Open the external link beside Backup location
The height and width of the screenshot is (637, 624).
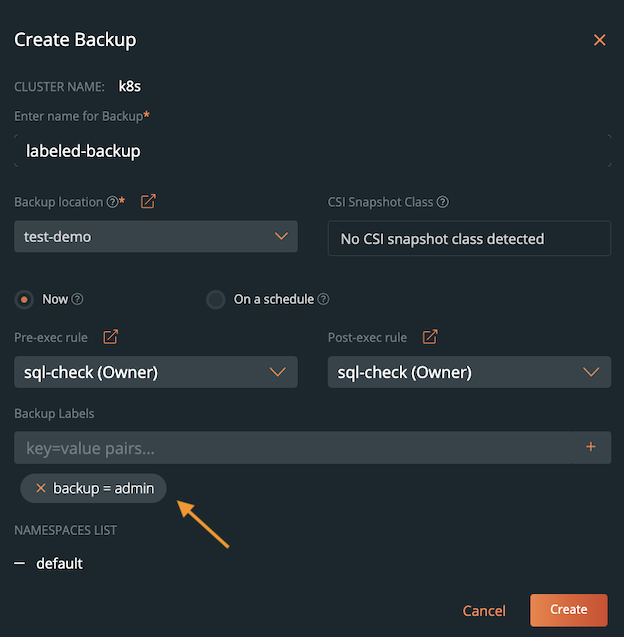[x=148, y=202]
